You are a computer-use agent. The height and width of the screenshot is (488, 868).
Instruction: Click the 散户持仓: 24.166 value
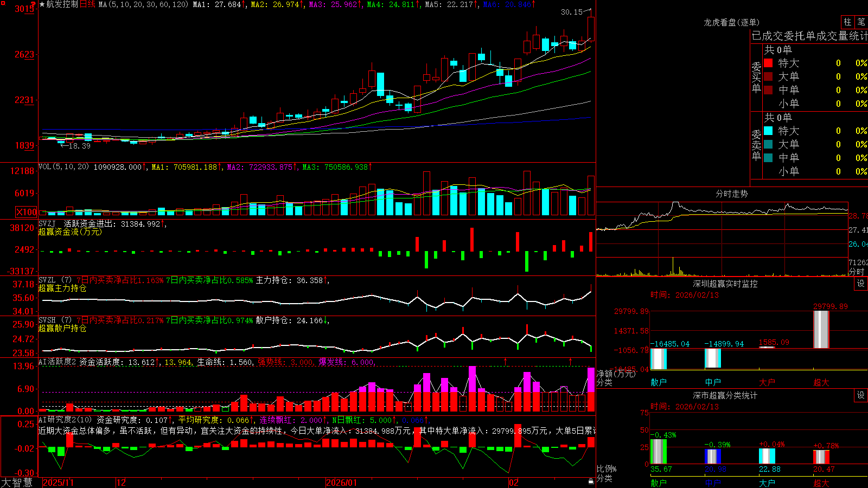click(x=289, y=320)
